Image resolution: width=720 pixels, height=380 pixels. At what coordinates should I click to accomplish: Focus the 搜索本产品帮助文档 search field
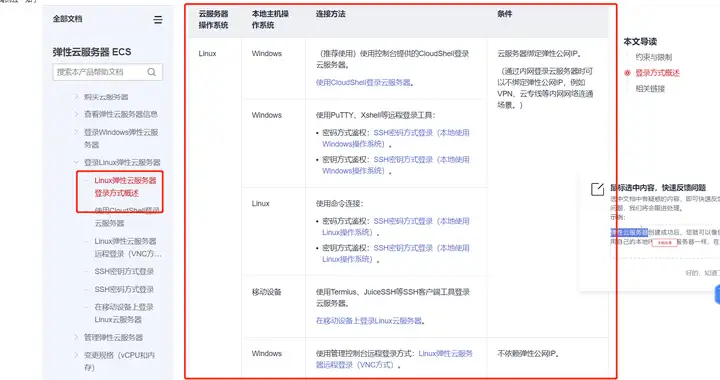107,72
